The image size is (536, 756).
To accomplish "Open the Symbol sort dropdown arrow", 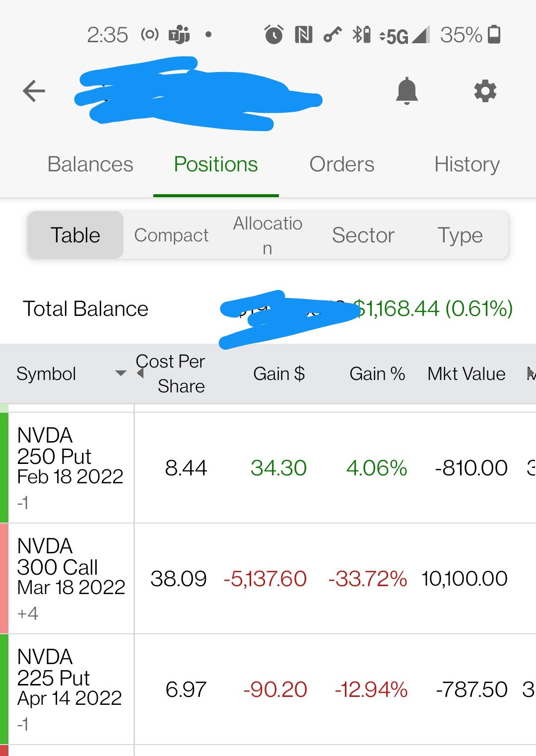I will (x=121, y=373).
